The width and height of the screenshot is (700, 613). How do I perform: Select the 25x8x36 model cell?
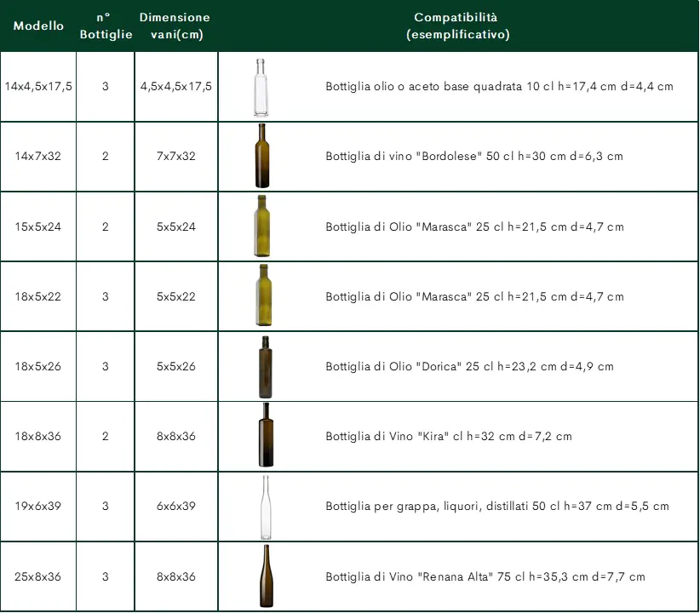click(38, 576)
